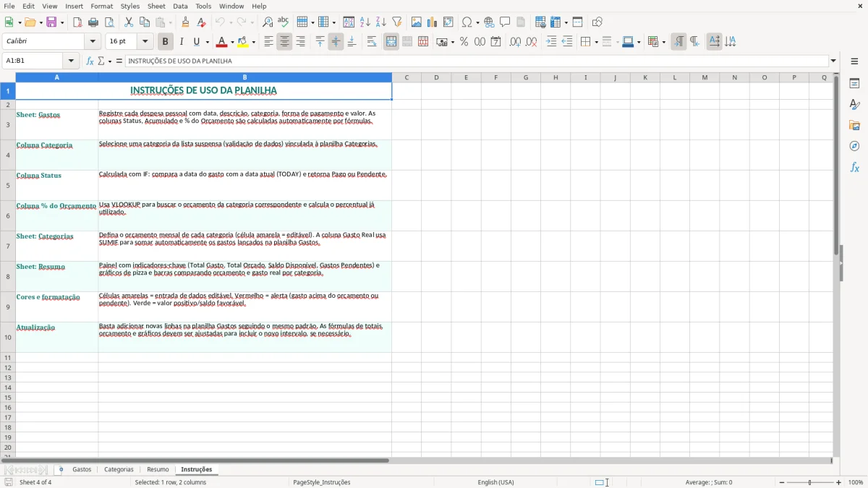Click PageStyle_Instruções in status bar
Viewport: 868px width, 488px height.
pyautogui.click(x=321, y=482)
